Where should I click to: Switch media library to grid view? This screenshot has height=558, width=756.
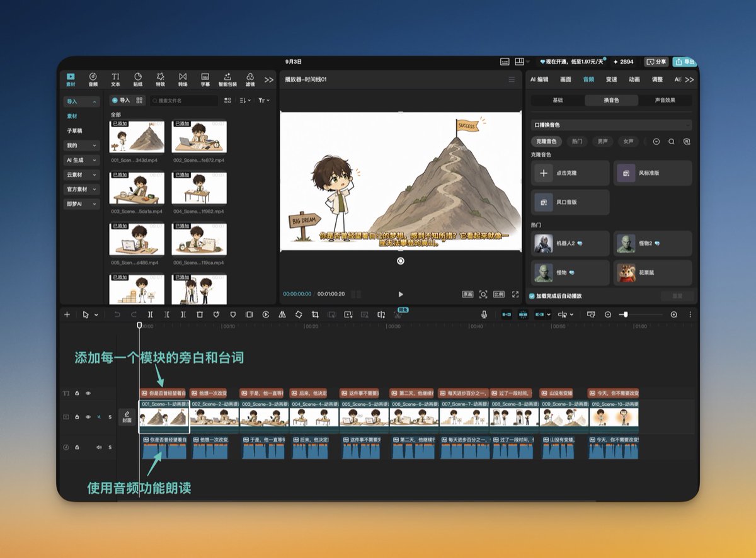pyautogui.click(x=228, y=100)
